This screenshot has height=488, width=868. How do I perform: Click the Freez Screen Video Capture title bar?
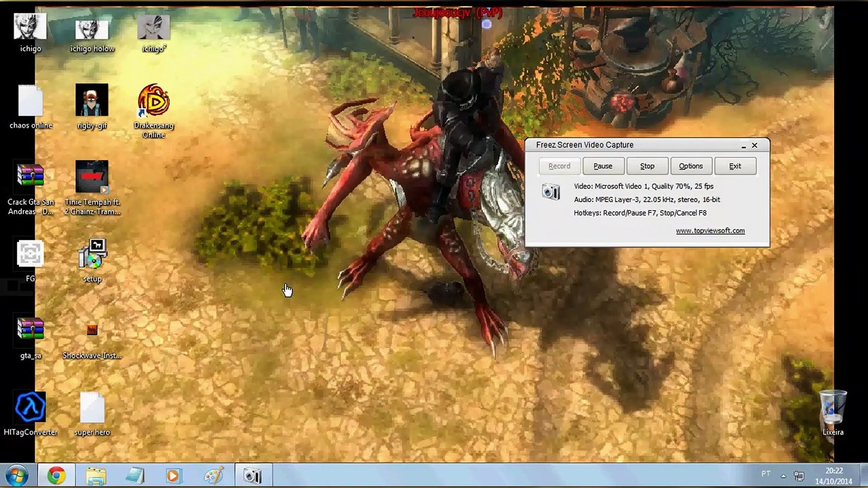pos(648,145)
